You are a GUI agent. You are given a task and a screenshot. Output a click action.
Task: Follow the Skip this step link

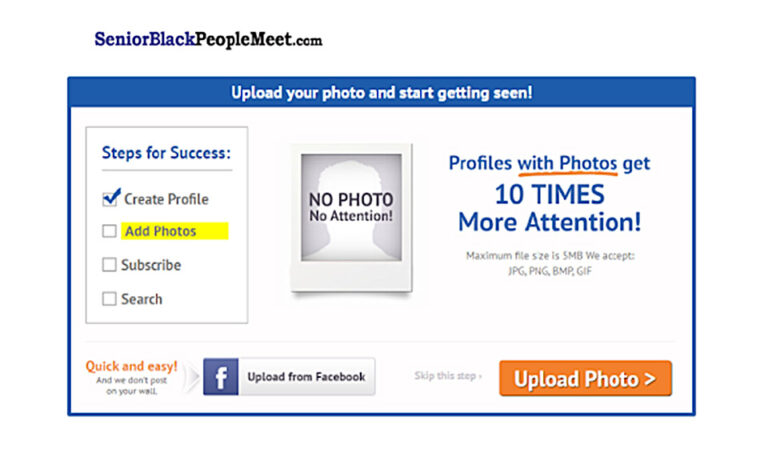pyautogui.click(x=448, y=376)
